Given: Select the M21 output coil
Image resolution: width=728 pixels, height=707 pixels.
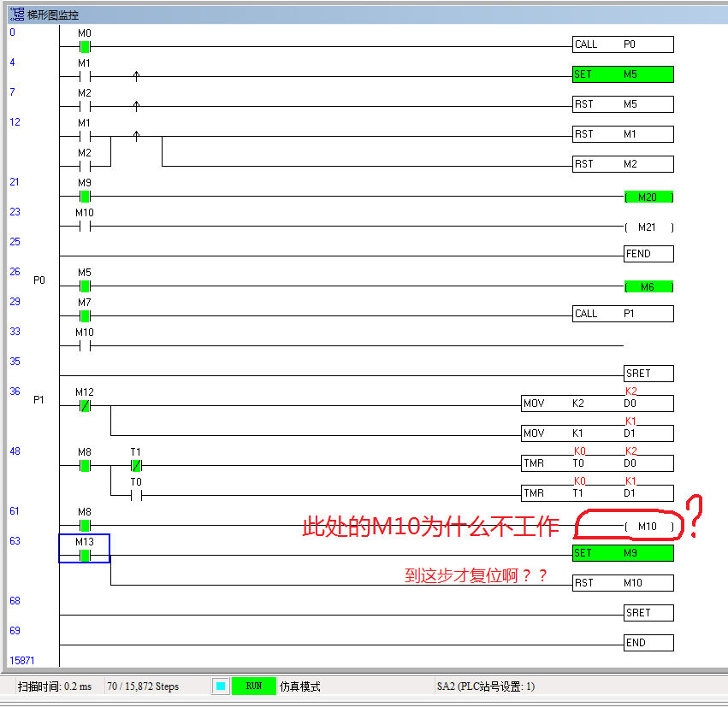Looking at the screenshot, I should point(648,227).
